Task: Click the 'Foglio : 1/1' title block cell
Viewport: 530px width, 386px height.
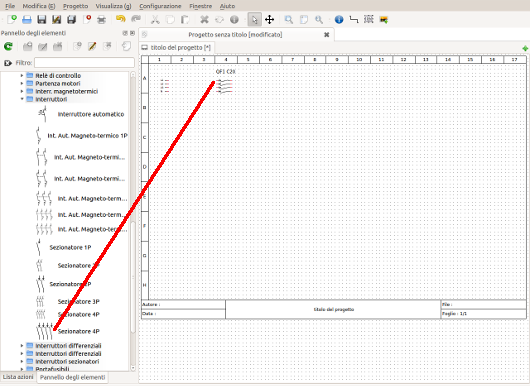Action: [x=483, y=314]
